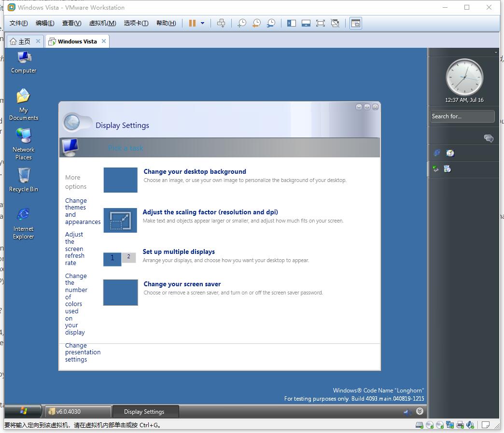504x433 pixels.
Task: Open the 帮助(H) menu
Action: pos(166,23)
